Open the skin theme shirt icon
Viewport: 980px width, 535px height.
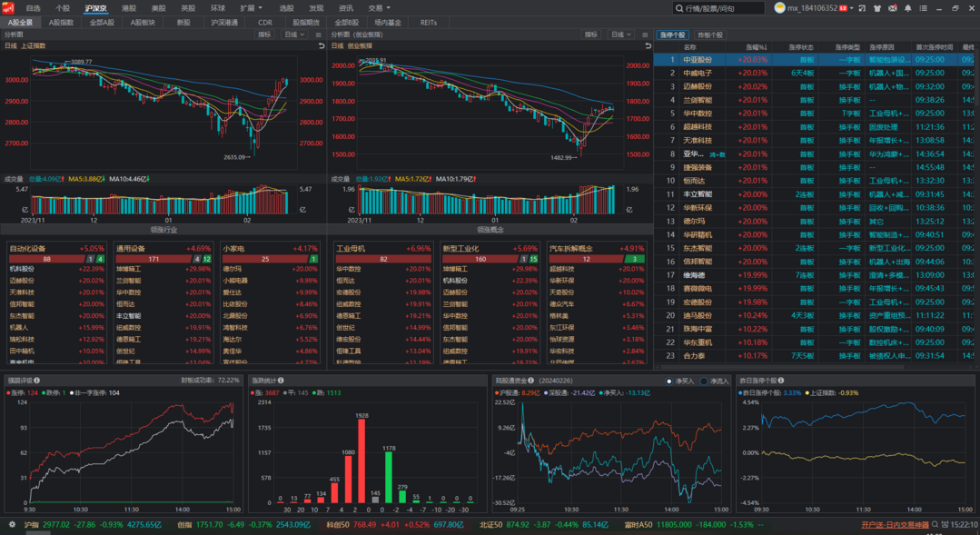point(876,8)
